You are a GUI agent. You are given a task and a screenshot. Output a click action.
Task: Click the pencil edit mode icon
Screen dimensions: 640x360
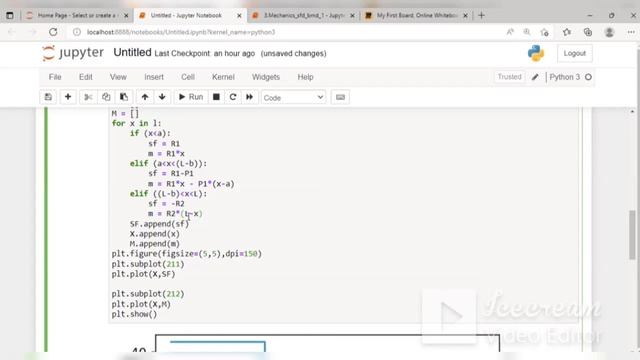click(535, 77)
